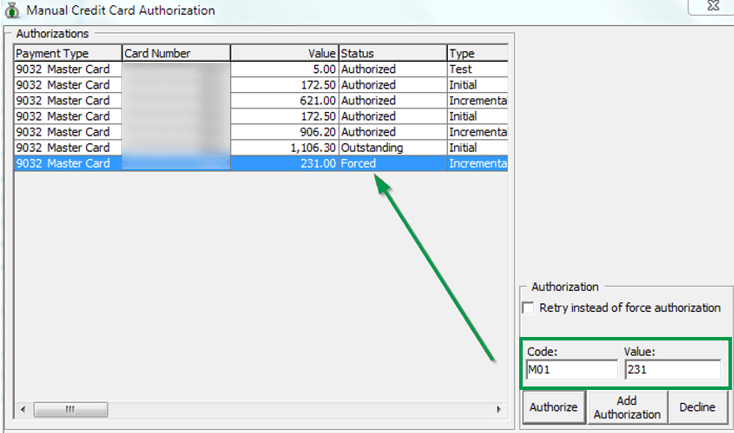Click the Decline button
The width and height of the screenshot is (734, 433).
click(x=697, y=407)
